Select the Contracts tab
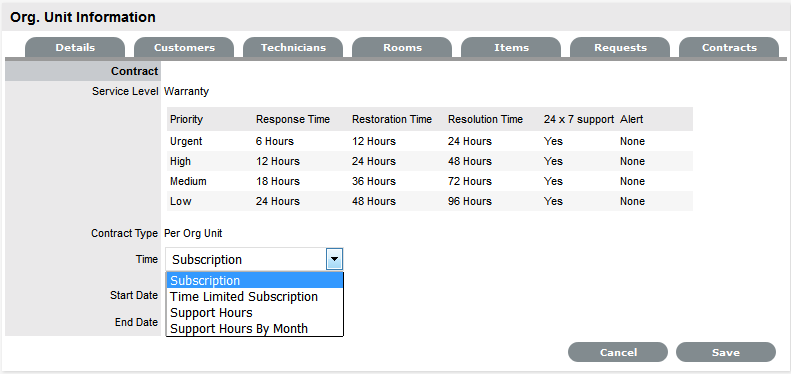Viewport: 791px width, 374px height. tap(729, 47)
